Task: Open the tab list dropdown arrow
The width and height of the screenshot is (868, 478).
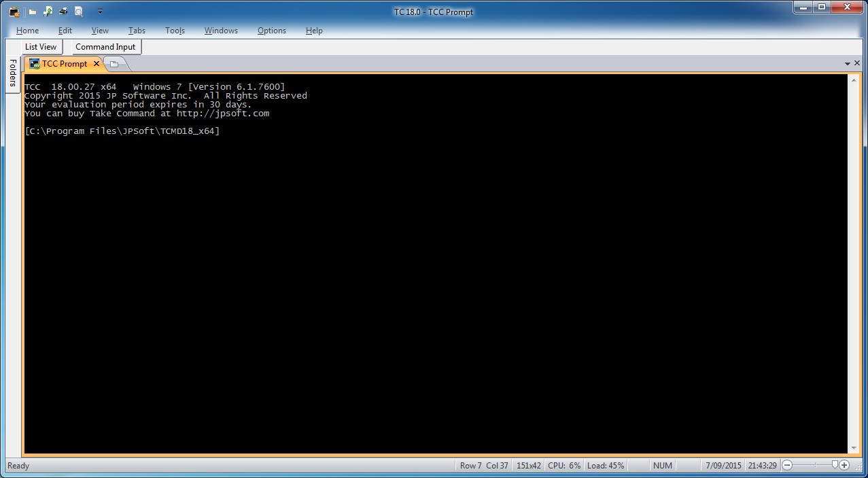Action: point(848,64)
